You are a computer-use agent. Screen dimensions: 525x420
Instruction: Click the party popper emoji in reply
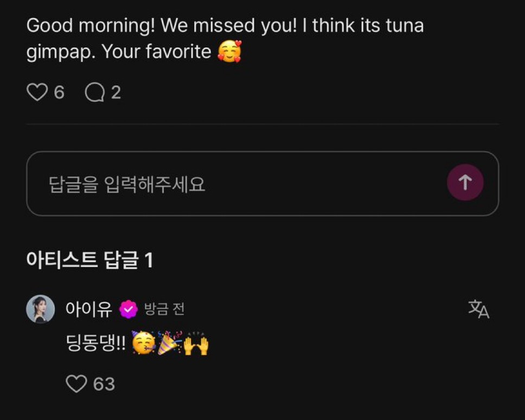pos(169,344)
